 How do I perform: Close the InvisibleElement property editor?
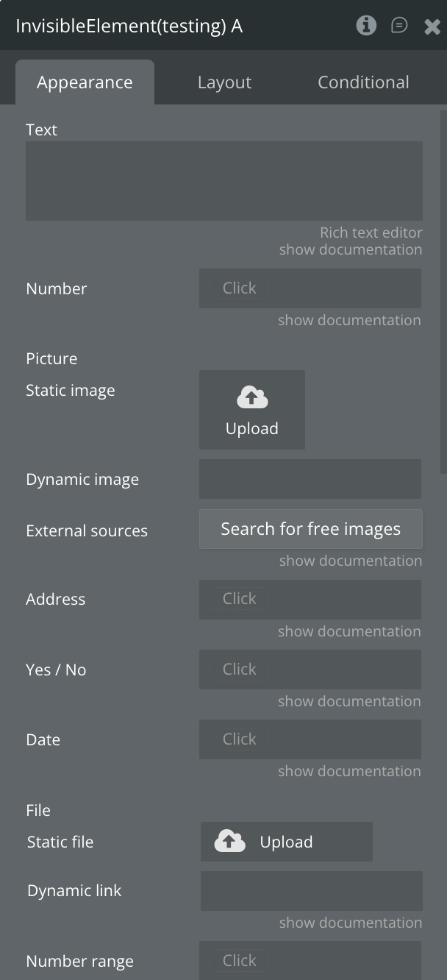tap(432, 26)
